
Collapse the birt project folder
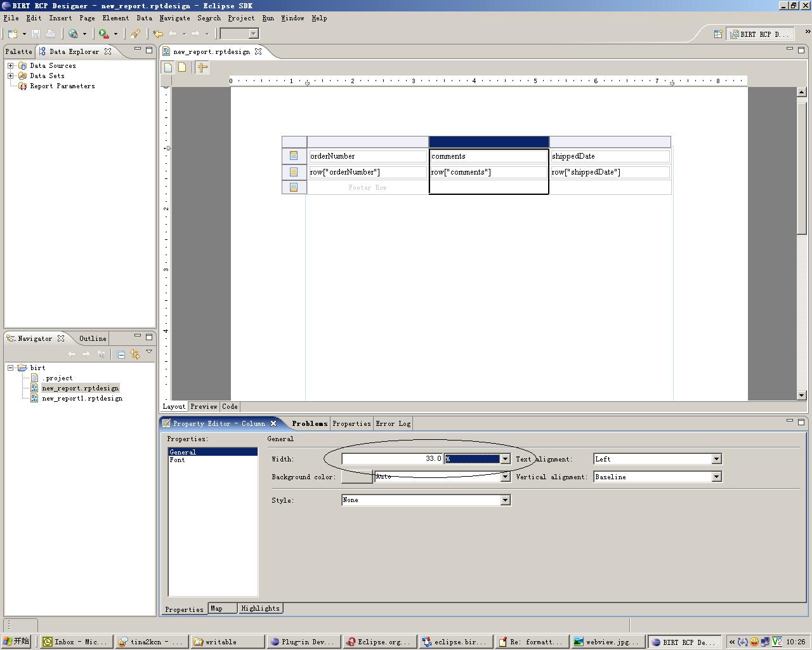tap(10, 368)
